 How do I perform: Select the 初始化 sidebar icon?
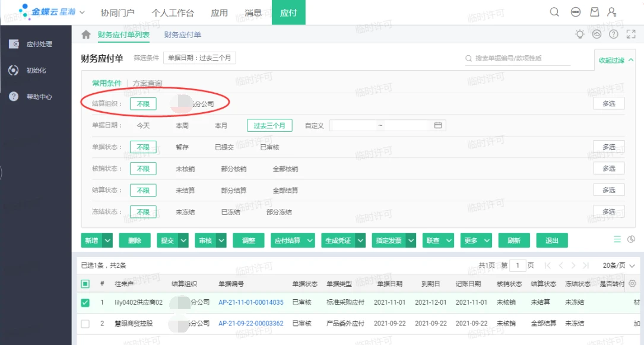[x=12, y=71]
